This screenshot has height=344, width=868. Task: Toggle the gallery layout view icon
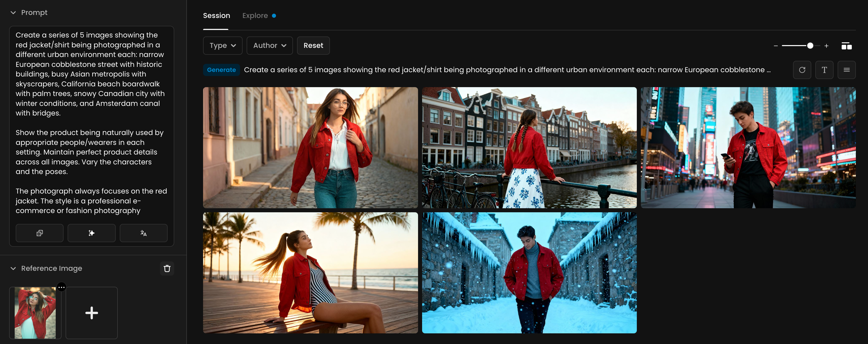846,46
